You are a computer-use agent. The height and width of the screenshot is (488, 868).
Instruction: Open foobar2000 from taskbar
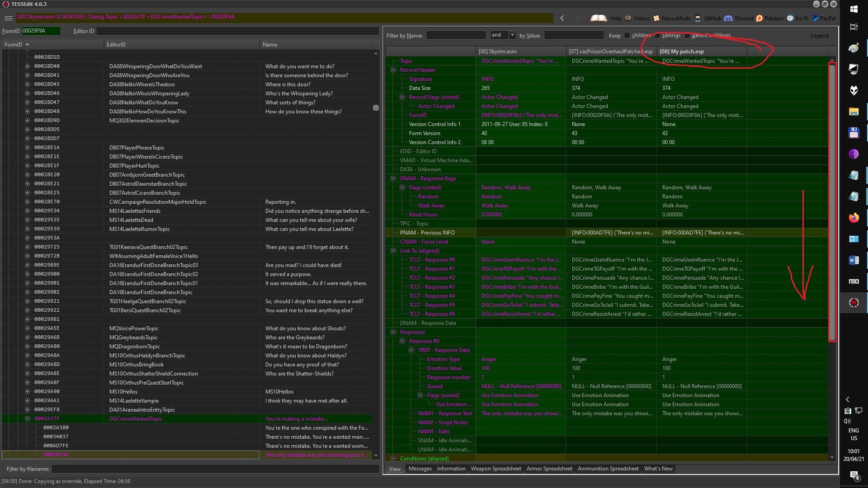(854, 90)
